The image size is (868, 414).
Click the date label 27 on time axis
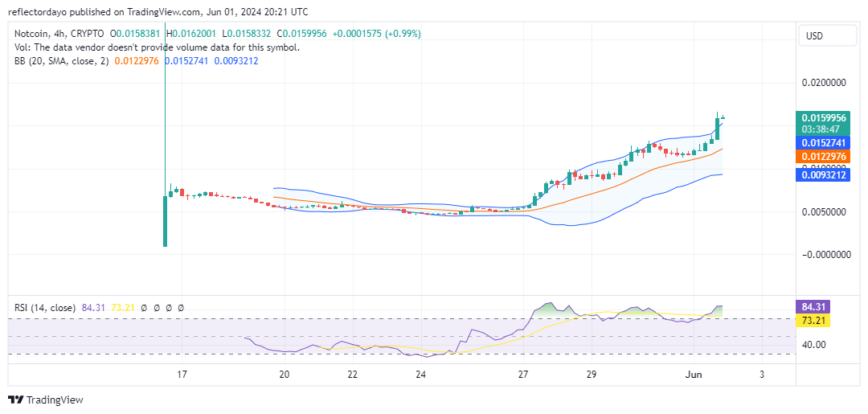pyautogui.click(x=523, y=374)
